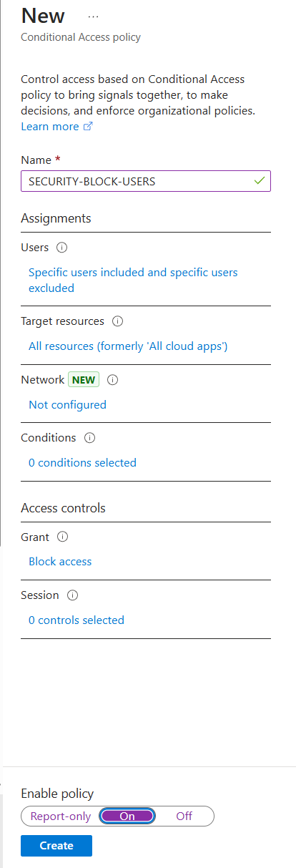Viewport: 296px width, 868px height.
Task: Open the Network Not configured setting
Action: coord(67,405)
